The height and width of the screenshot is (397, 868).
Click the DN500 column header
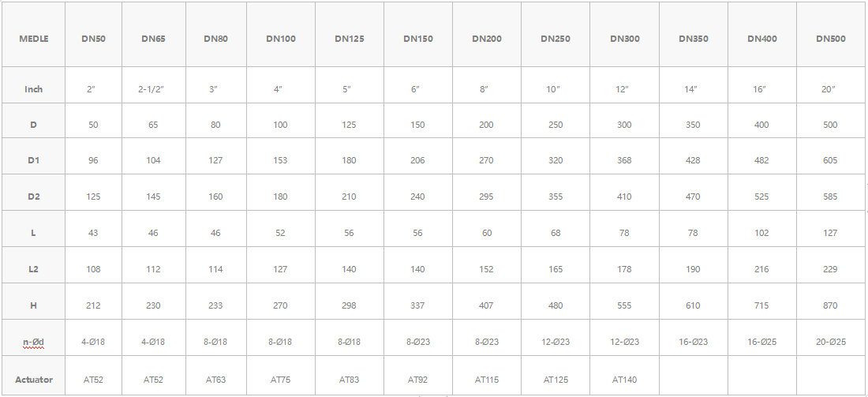[x=830, y=39]
